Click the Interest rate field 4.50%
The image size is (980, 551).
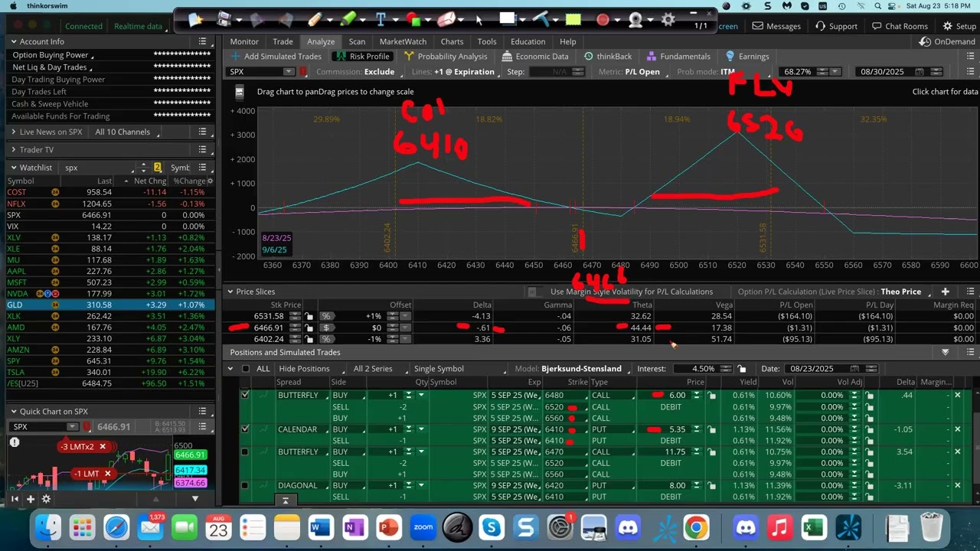pos(704,369)
